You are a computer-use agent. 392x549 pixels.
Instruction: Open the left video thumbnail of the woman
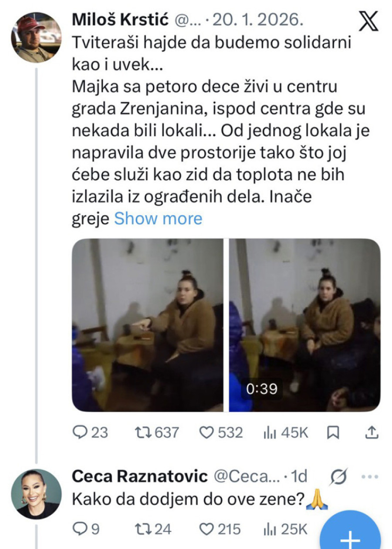tap(148, 324)
